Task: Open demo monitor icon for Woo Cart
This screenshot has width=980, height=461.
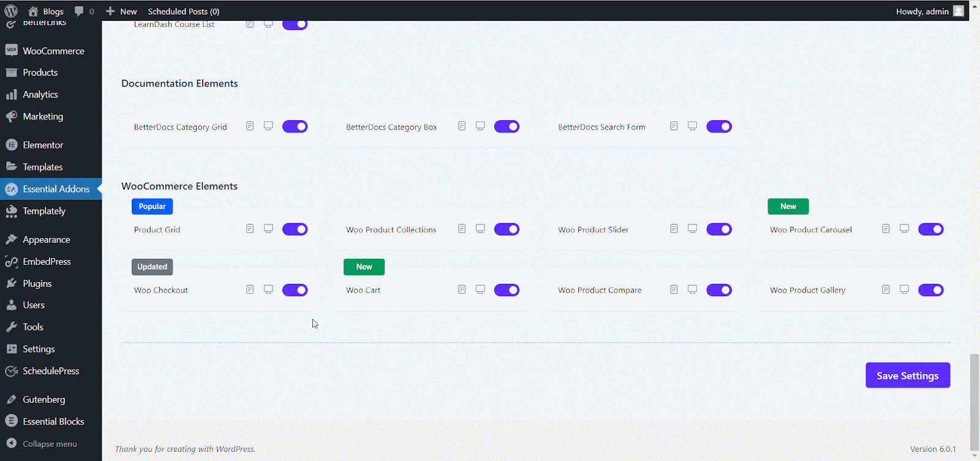Action: pyautogui.click(x=480, y=289)
